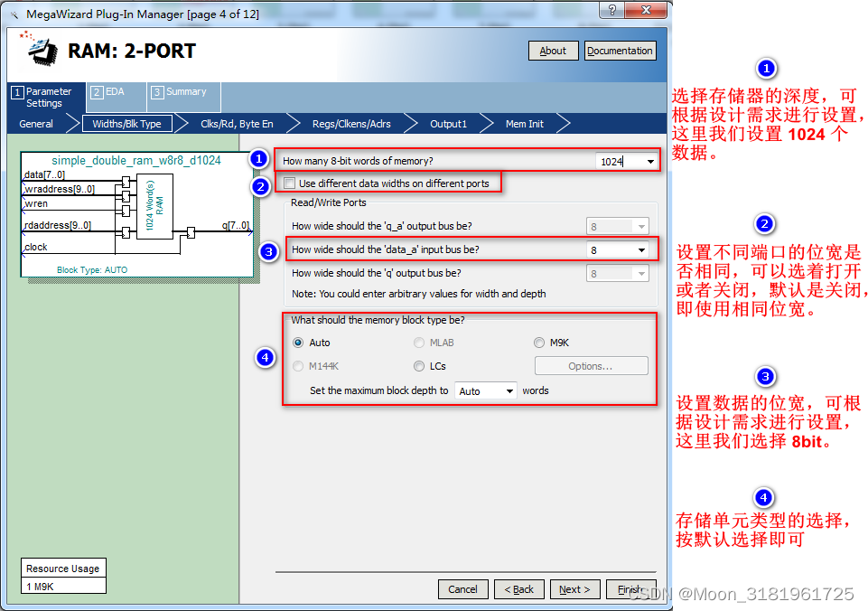Select the MLAB memory block type
This screenshot has height=611, width=868.
click(419, 343)
